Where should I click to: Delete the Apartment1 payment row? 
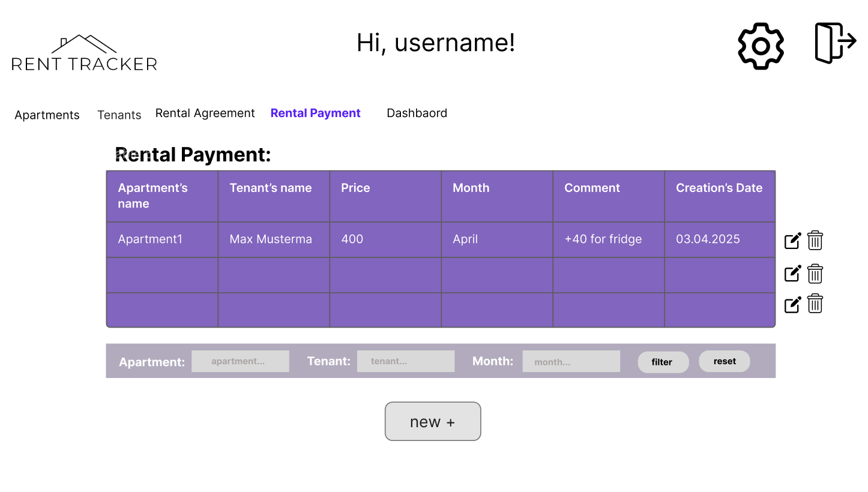coord(815,239)
